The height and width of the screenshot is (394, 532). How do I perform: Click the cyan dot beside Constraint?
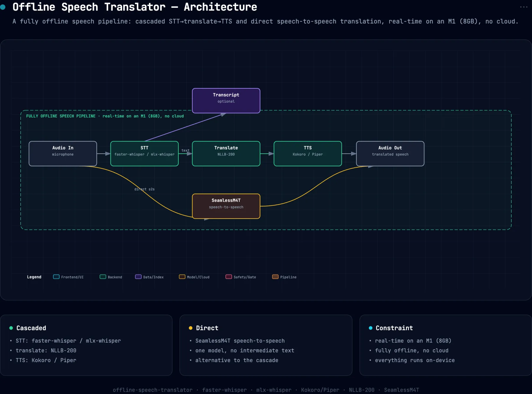[371, 328]
